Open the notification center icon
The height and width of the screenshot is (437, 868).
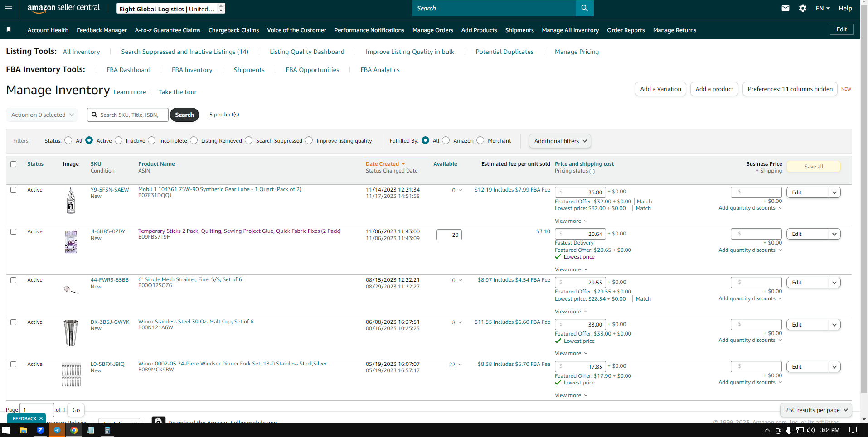pyautogui.click(x=853, y=430)
